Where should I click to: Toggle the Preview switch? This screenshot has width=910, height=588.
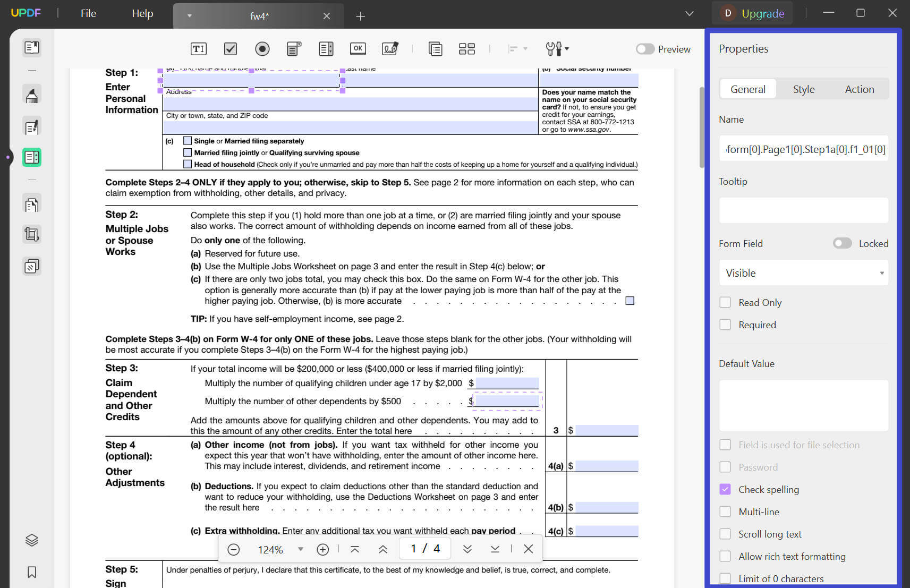coord(645,49)
